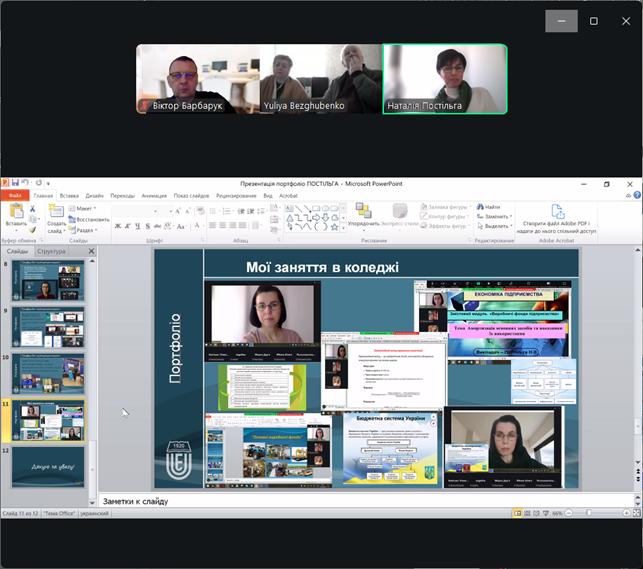The height and width of the screenshot is (569, 643).
Task: Toggle text shadow (S) formatting
Action: coord(148,226)
